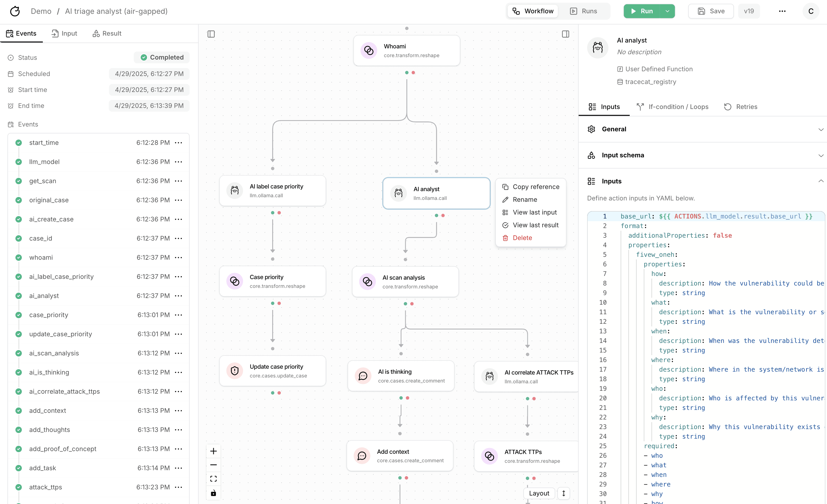Image resolution: width=827 pixels, height=504 pixels.
Task: Choose View last result menu entry
Action: click(531, 225)
